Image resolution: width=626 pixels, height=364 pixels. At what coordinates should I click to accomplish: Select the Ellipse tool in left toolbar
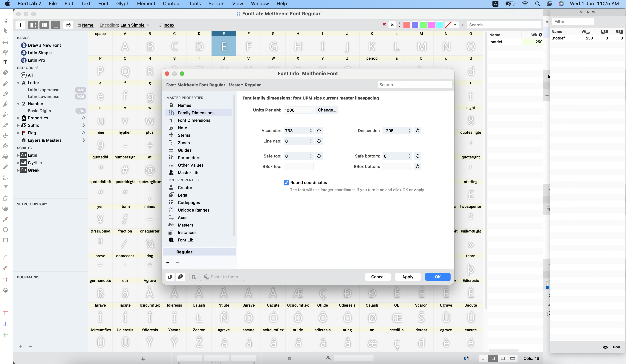tap(5, 230)
